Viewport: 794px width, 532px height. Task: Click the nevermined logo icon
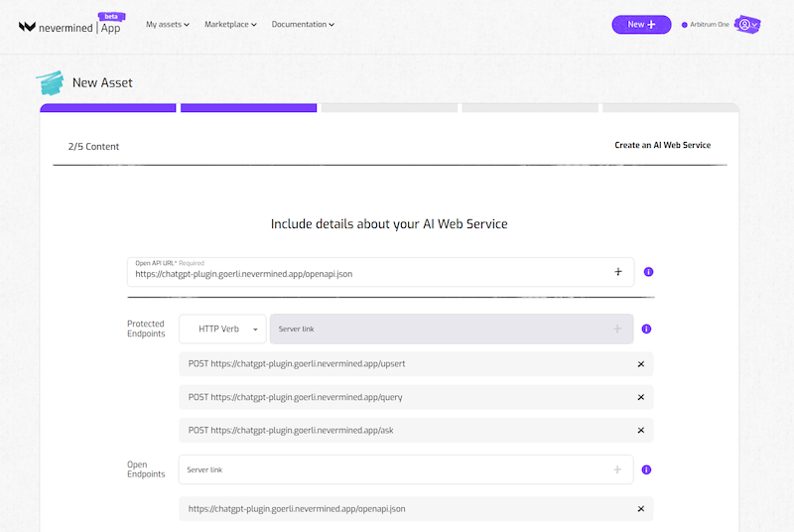[x=27, y=27]
